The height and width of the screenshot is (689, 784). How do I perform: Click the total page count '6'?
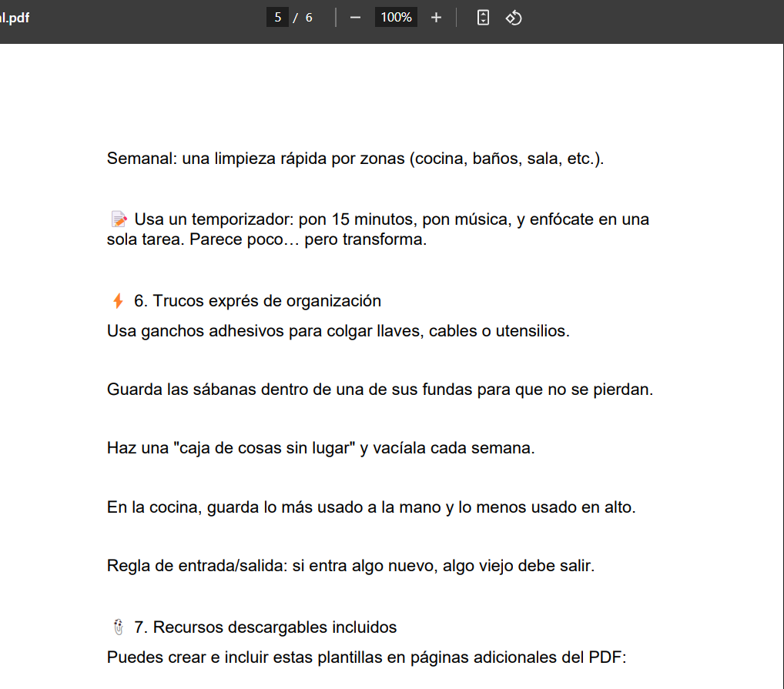tap(309, 18)
